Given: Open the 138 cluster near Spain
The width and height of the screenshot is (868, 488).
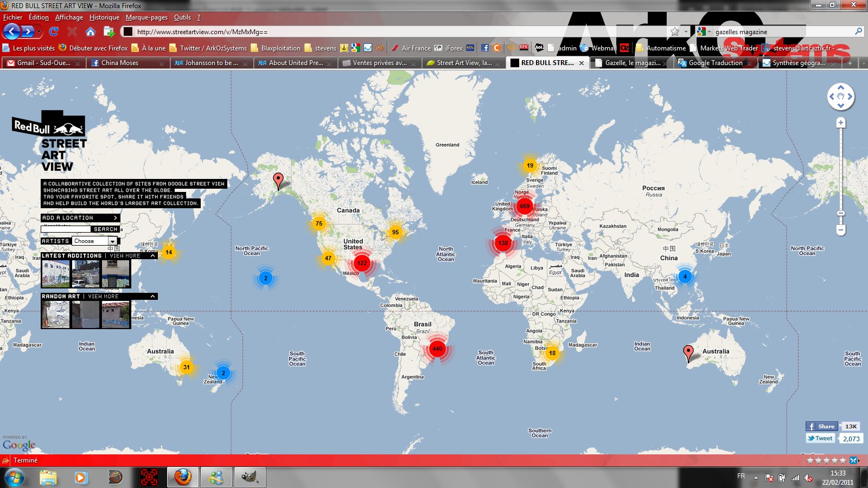Looking at the screenshot, I should click(503, 243).
